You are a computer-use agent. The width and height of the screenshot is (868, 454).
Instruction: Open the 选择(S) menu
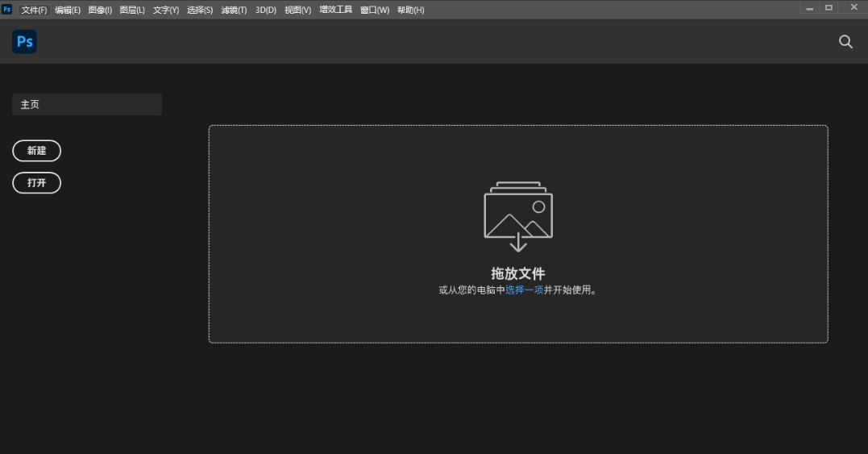tap(200, 10)
